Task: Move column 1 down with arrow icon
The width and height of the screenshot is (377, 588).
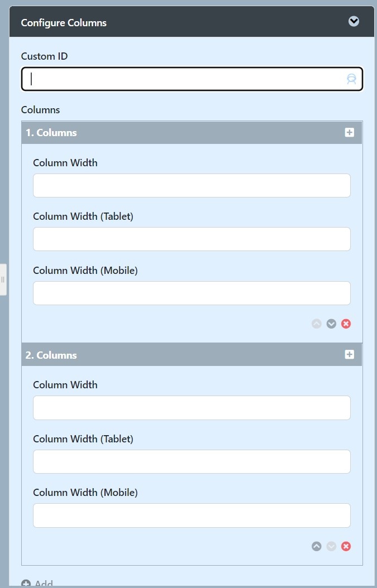Action: pos(331,324)
